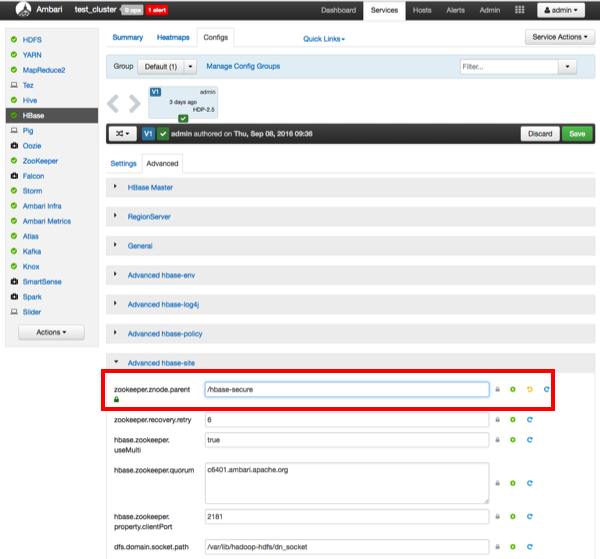
Task: Click green override icon for zookeeper.znode.parent
Action: (x=512, y=389)
